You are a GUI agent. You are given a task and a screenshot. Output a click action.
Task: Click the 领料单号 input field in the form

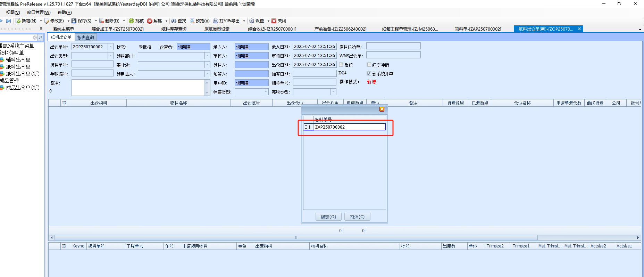pos(92,65)
